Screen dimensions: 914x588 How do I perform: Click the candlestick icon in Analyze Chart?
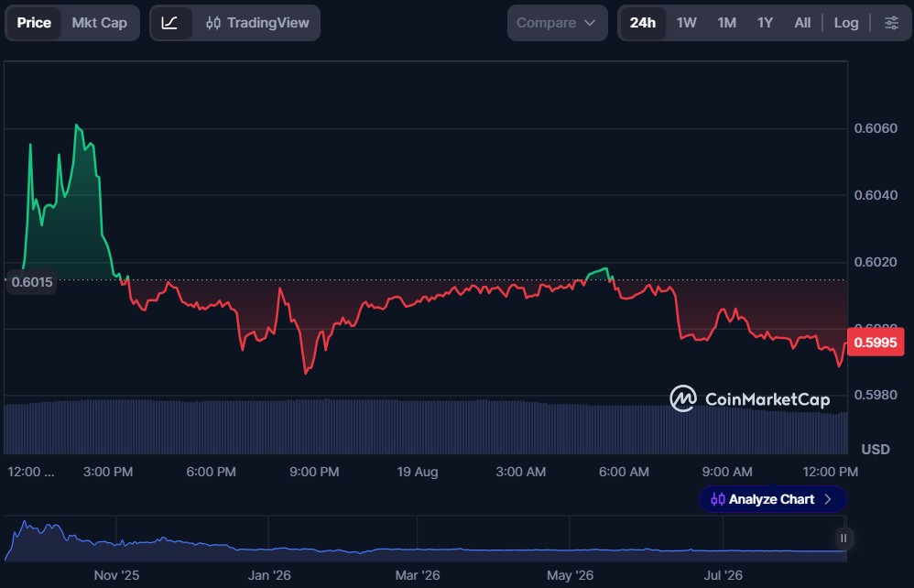[718, 499]
